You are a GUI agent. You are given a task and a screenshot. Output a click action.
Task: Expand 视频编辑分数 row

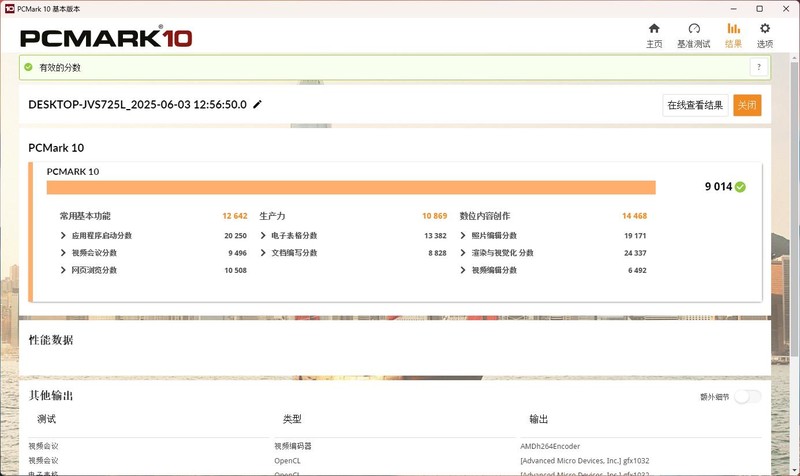coord(463,270)
